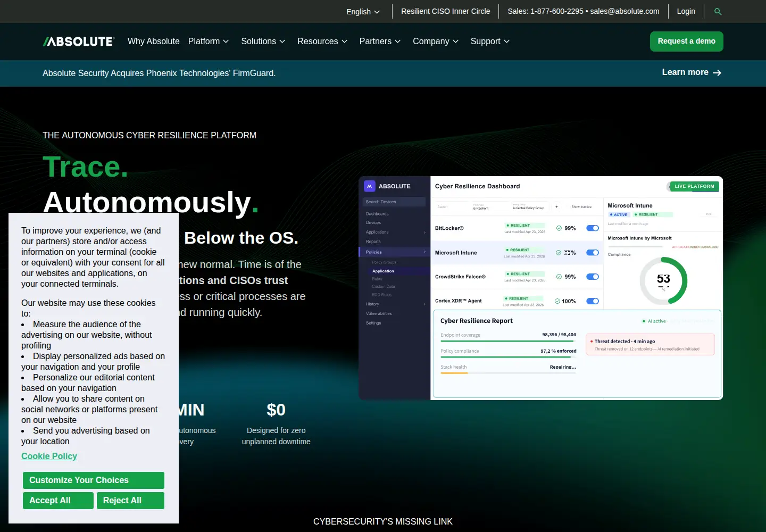The width and height of the screenshot is (766, 532).
Task: Click the Request a demo button
Action: click(x=687, y=41)
